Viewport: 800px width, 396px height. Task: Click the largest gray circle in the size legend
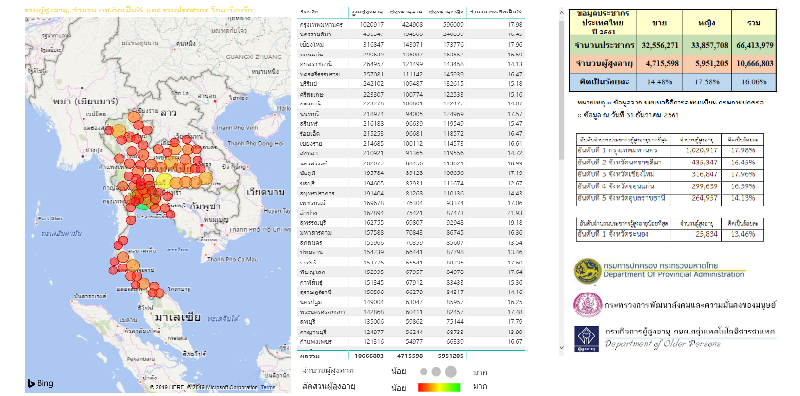pyautogui.click(x=451, y=372)
